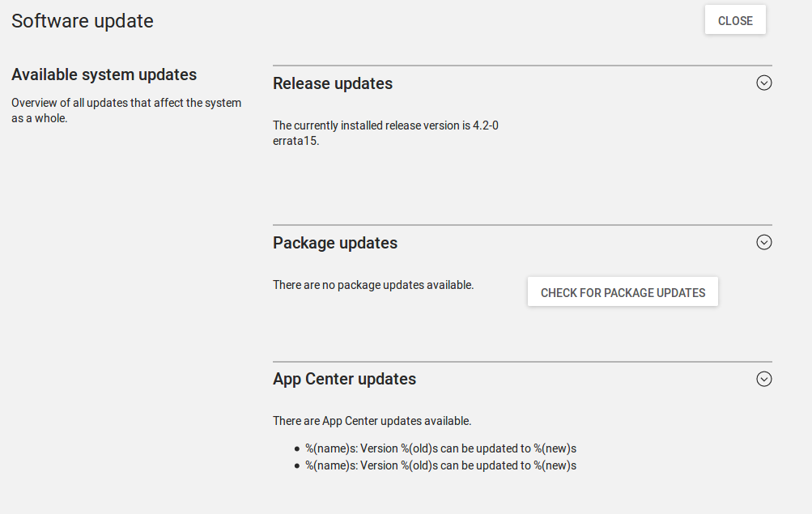Click the bullet marker of second update entry
The image size is (812, 514).
pos(297,466)
